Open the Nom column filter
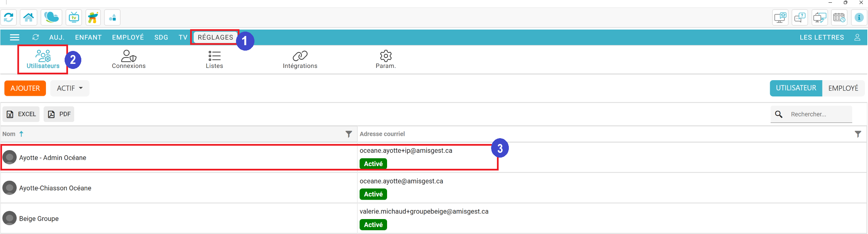 349,134
